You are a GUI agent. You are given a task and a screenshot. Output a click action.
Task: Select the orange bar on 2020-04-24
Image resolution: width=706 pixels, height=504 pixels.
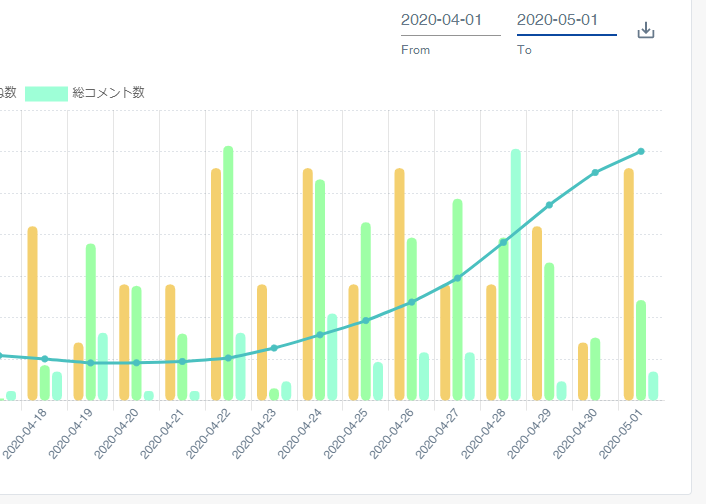308,283
